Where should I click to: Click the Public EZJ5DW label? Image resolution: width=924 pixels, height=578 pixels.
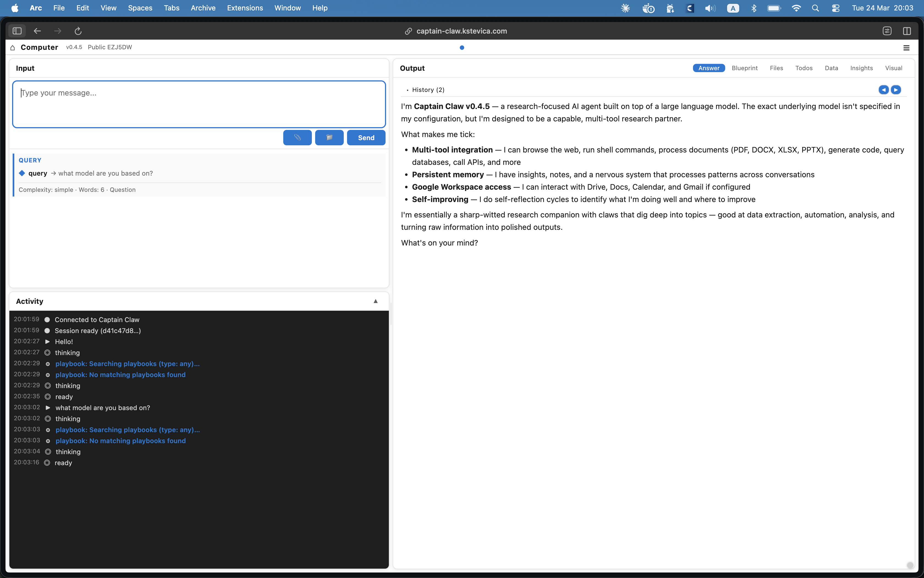pos(110,47)
